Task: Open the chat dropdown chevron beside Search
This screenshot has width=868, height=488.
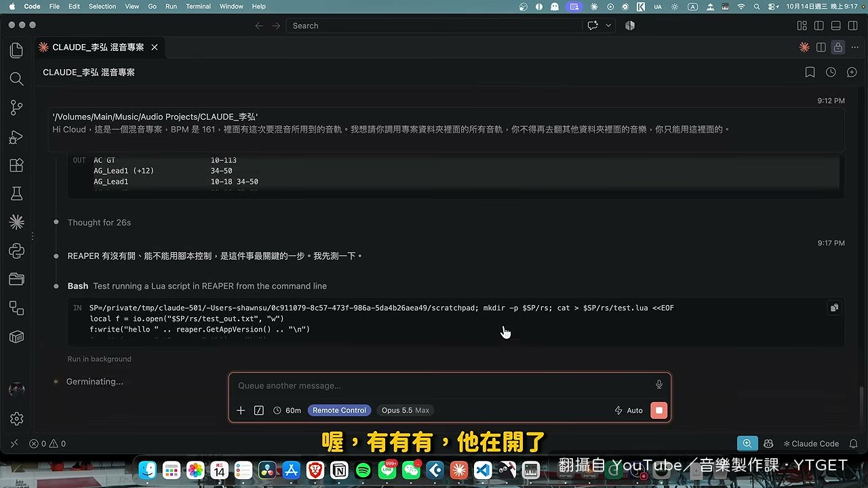Action: tap(608, 26)
